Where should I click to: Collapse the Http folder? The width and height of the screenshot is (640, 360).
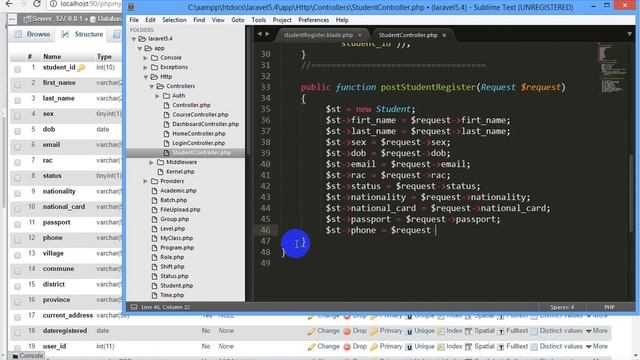point(146,77)
